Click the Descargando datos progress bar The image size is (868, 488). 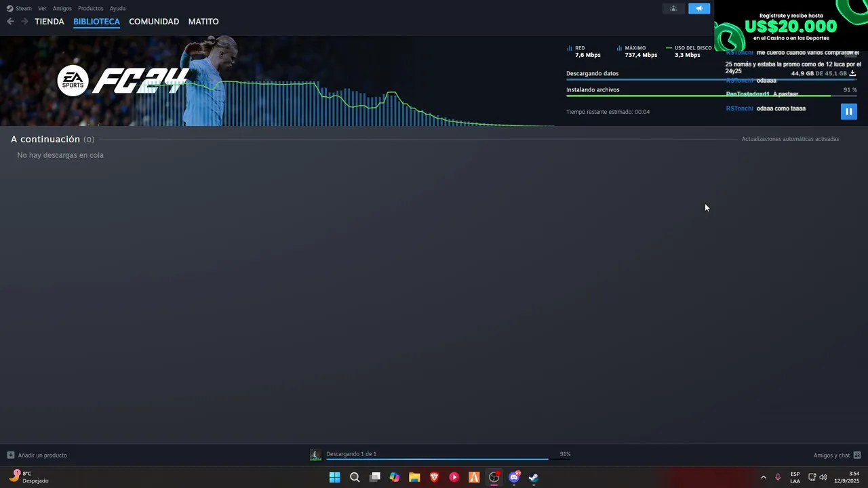coord(711,79)
